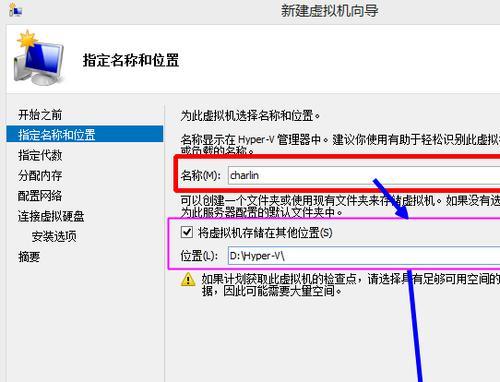The width and height of the screenshot is (500, 382).
Task: Toggle 将虚拟机存储在其他位置 checkbox
Action: [187, 232]
